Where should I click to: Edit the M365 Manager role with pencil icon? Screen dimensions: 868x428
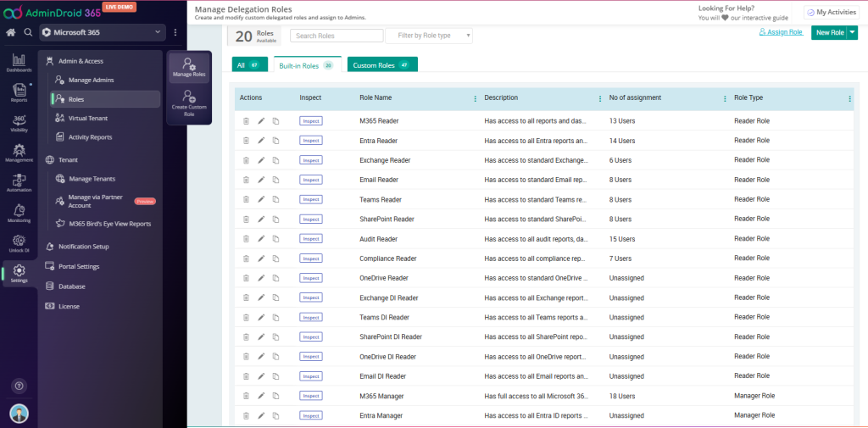tap(261, 396)
